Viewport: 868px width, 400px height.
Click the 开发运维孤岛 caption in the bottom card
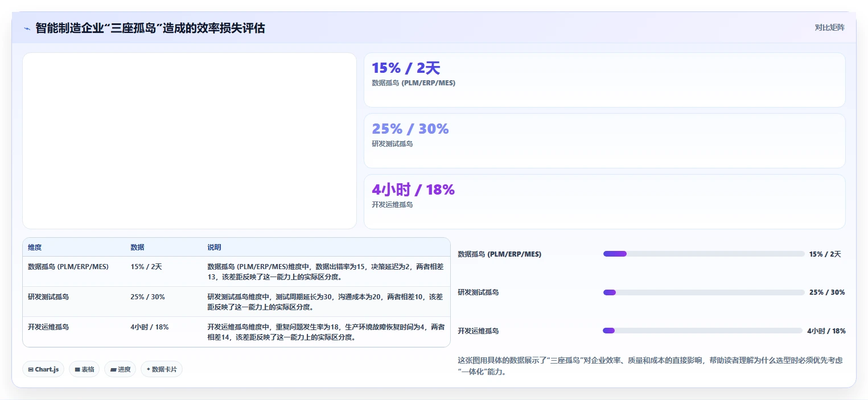coord(392,204)
